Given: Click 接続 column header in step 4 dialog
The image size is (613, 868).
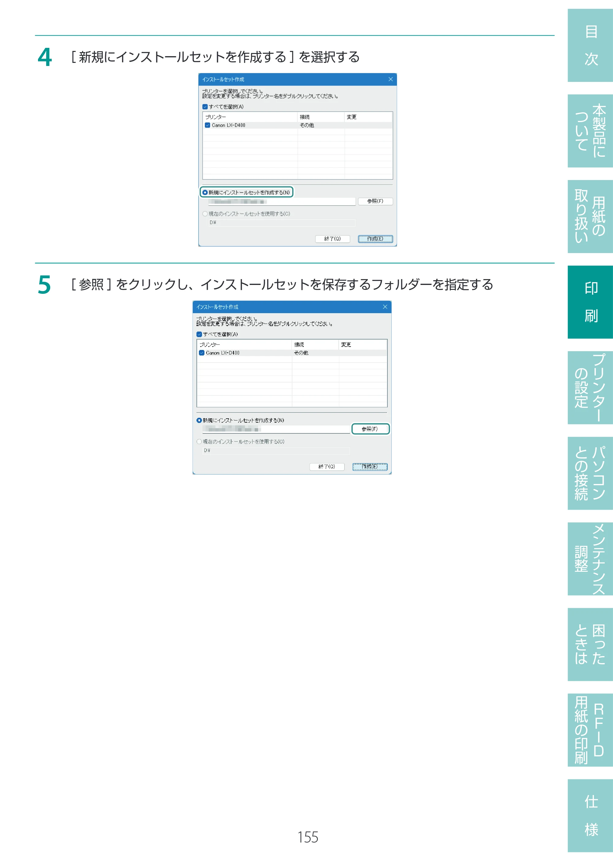Looking at the screenshot, I should tap(321, 117).
